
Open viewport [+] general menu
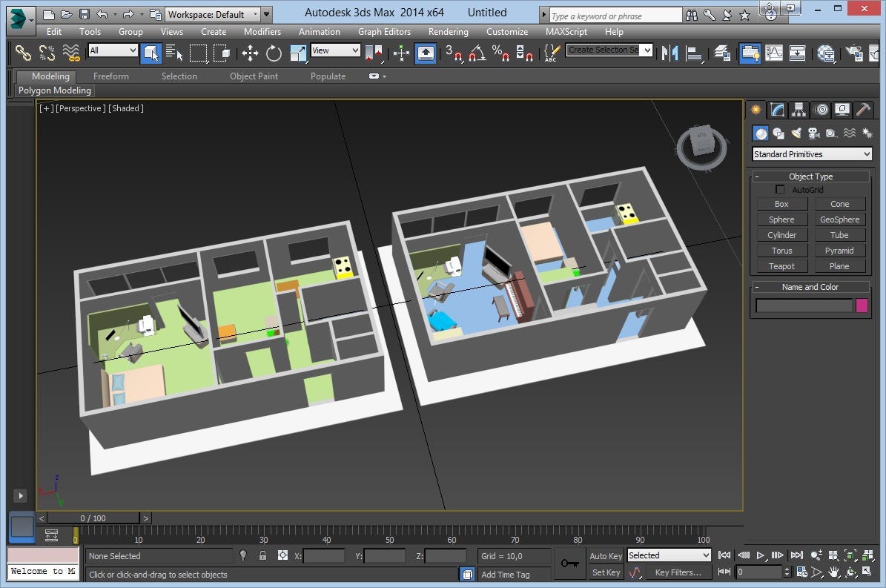pyautogui.click(x=46, y=108)
